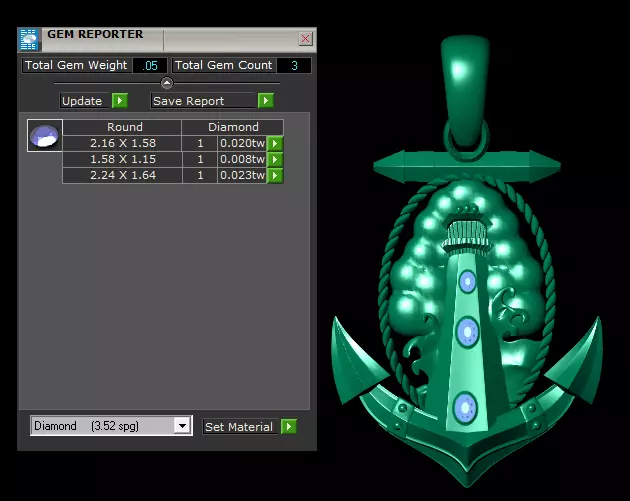
Task: Close the Gem Reporter panel
Action: [305, 39]
